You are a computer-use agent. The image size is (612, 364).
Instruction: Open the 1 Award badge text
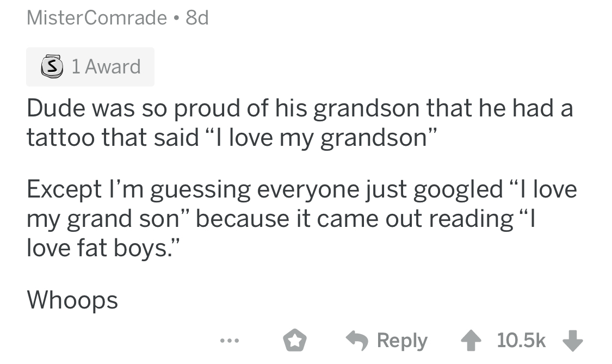(x=106, y=66)
